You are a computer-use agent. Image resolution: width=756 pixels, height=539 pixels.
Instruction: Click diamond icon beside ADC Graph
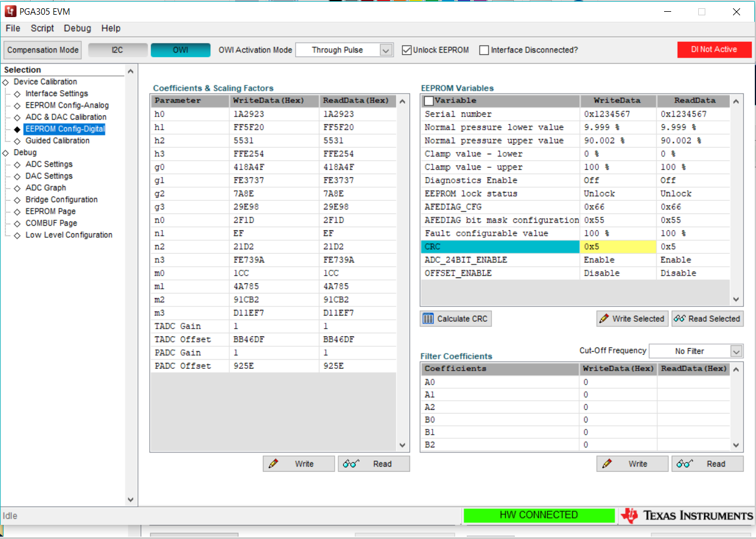click(x=17, y=188)
